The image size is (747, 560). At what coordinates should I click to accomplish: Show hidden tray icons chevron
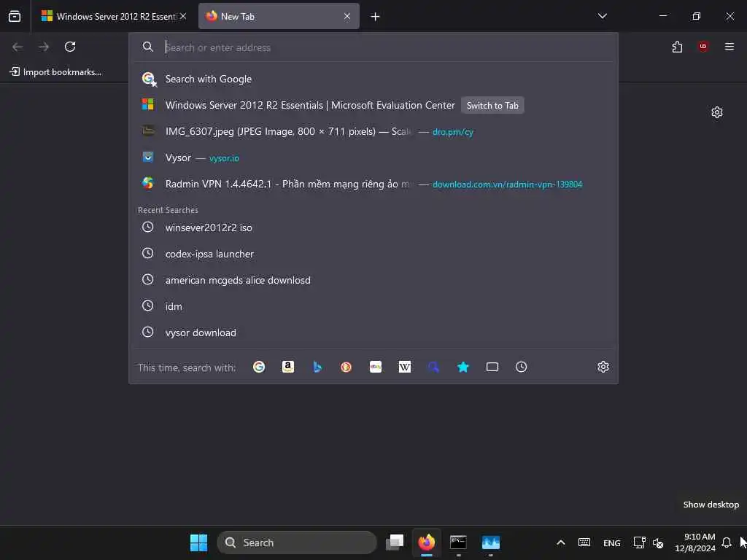click(561, 542)
